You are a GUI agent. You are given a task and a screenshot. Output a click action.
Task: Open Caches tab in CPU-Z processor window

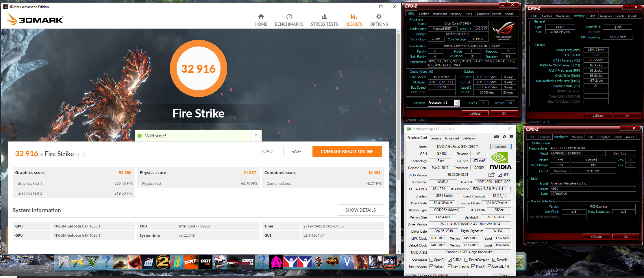click(x=424, y=14)
